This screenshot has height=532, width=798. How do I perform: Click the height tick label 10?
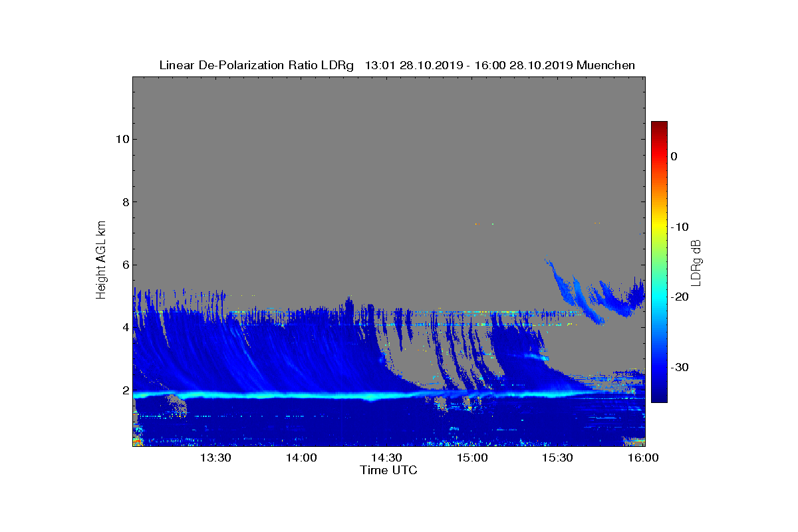click(121, 139)
